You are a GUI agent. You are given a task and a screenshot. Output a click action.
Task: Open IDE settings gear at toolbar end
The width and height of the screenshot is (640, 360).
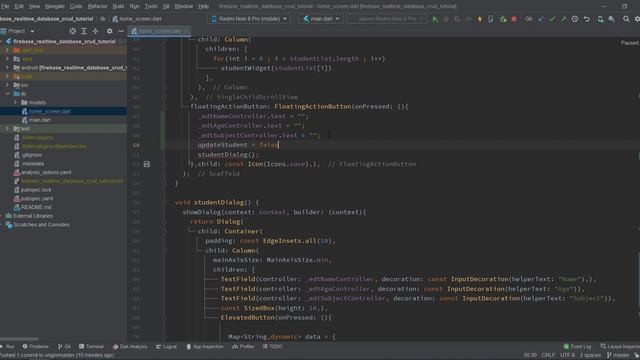637,19
